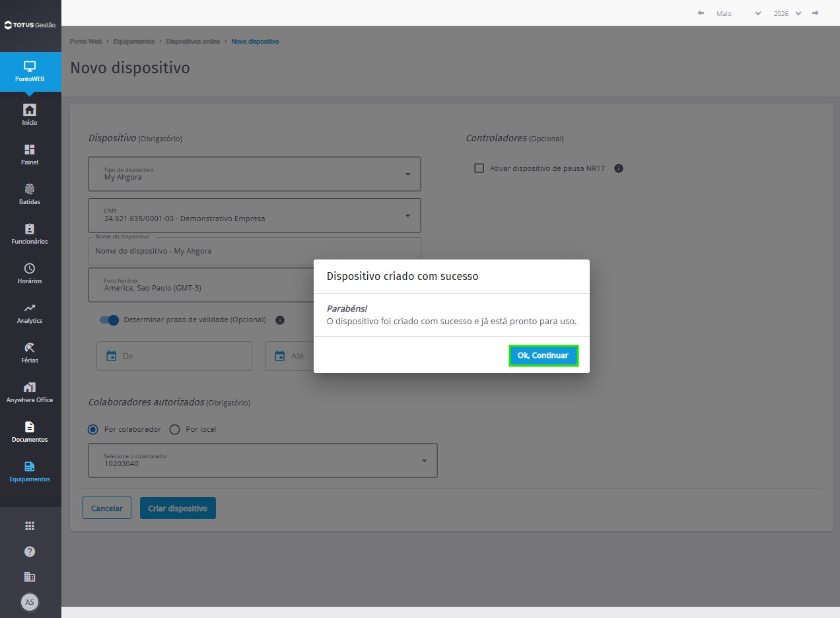Open the Maio month dropdown
Viewport: 840px width, 618px height.
tap(738, 13)
